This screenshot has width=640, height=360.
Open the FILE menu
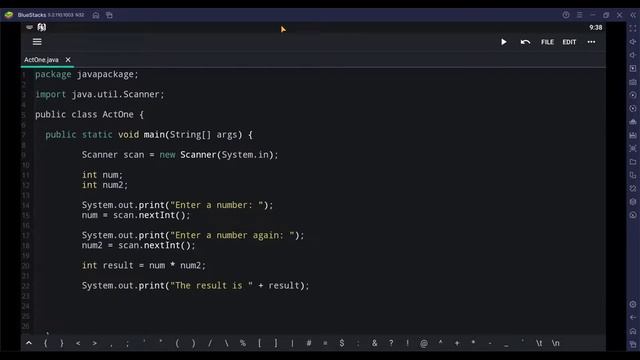(547, 42)
